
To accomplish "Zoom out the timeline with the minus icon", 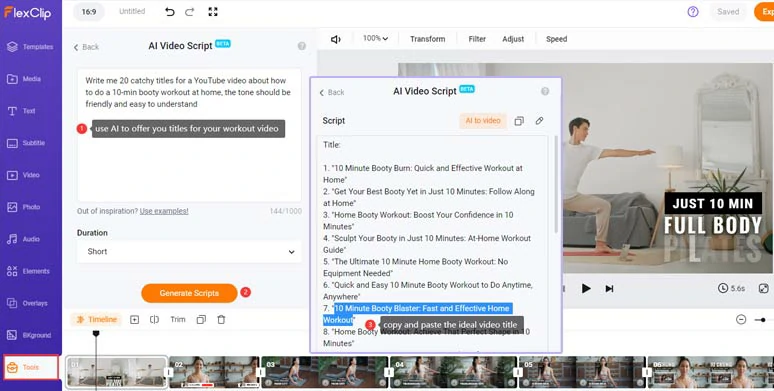I will (741, 320).
